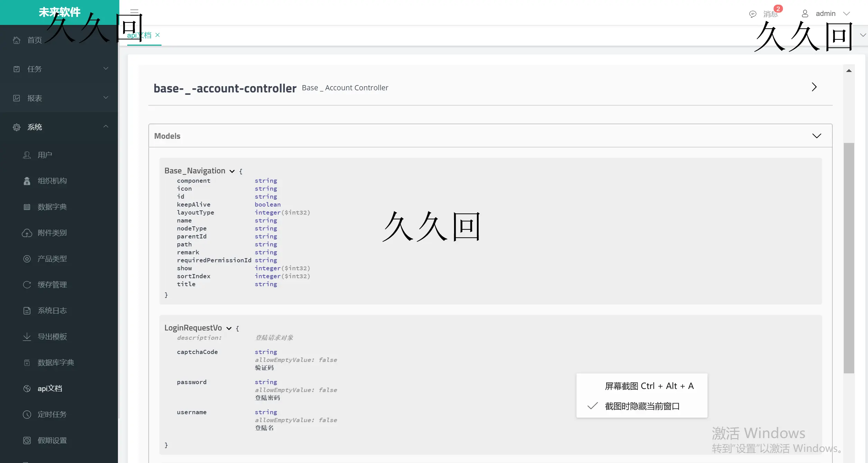The height and width of the screenshot is (463, 868).
Task: Expand the LoginRequestVo model dropdown
Action: [x=228, y=328]
